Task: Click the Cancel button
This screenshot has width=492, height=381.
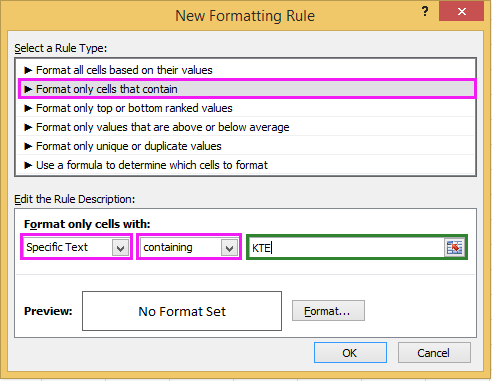Action: [434, 353]
